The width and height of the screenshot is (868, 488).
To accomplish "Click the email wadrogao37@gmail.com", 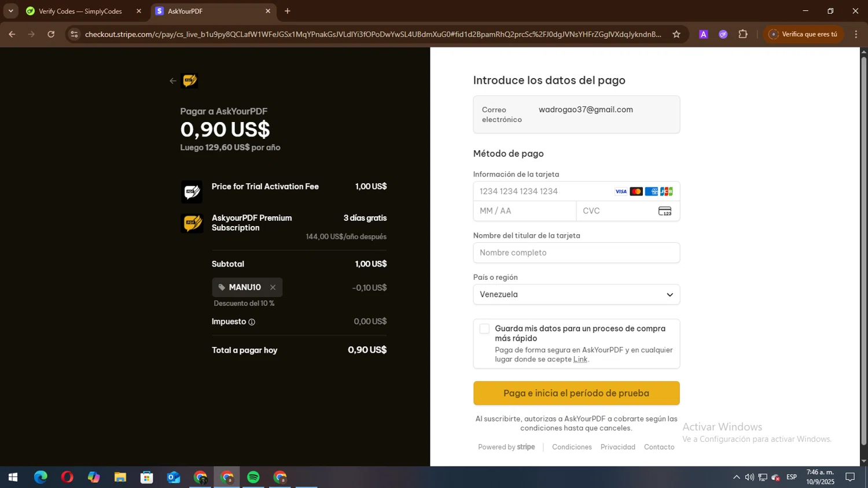I will click(x=586, y=109).
